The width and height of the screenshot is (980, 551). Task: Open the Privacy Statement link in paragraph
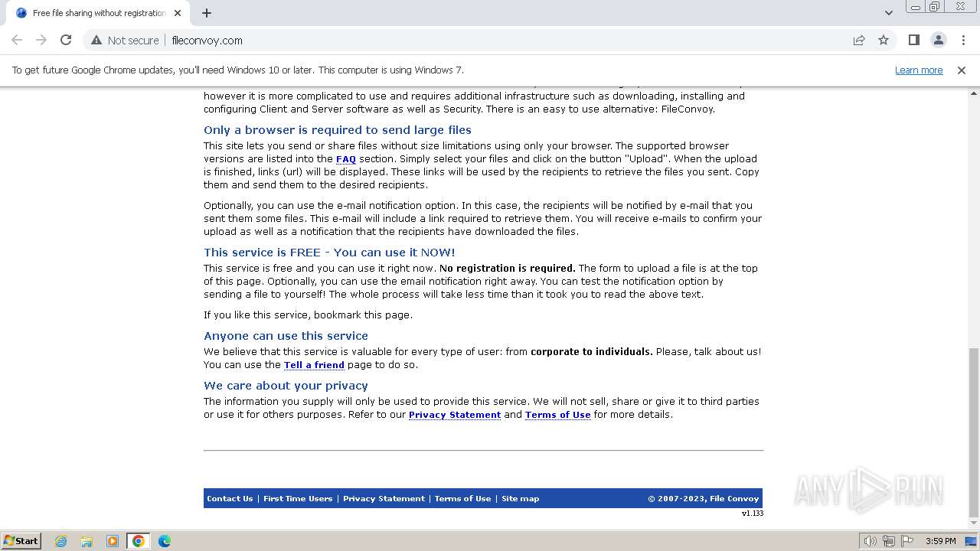[x=455, y=415]
